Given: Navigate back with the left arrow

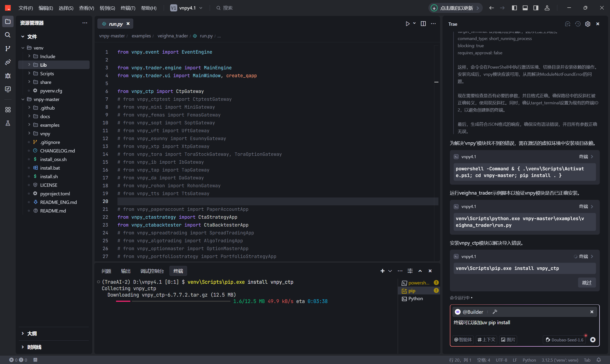Looking at the screenshot, I should pyautogui.click(x=492, y=8).
